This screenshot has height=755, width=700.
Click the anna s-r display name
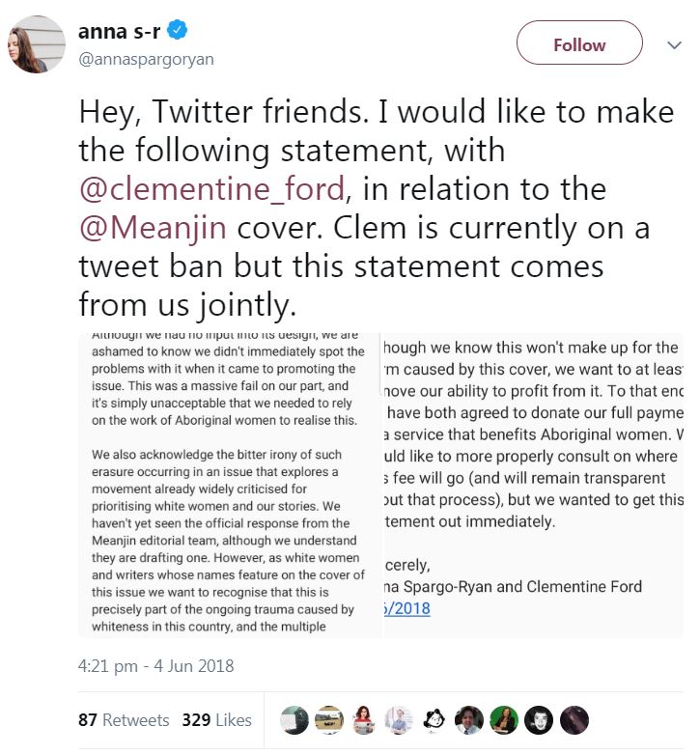coord(120,31)
